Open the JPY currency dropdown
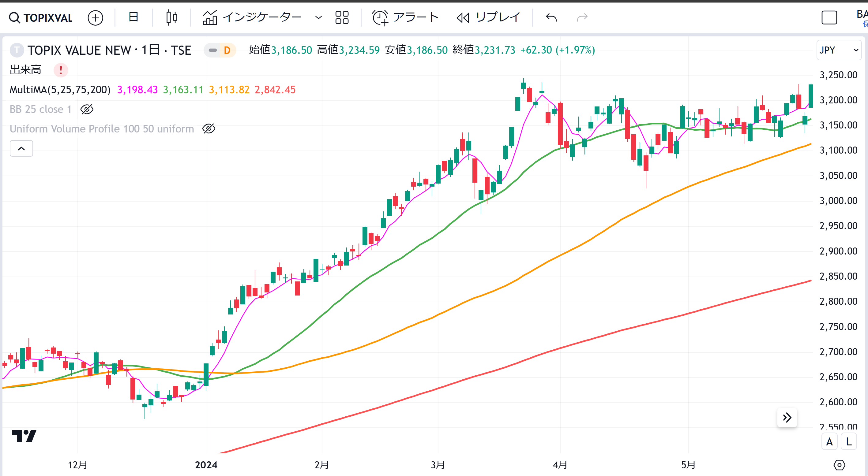Viewport: 868px width, 476px height. (x=839, y=50)
